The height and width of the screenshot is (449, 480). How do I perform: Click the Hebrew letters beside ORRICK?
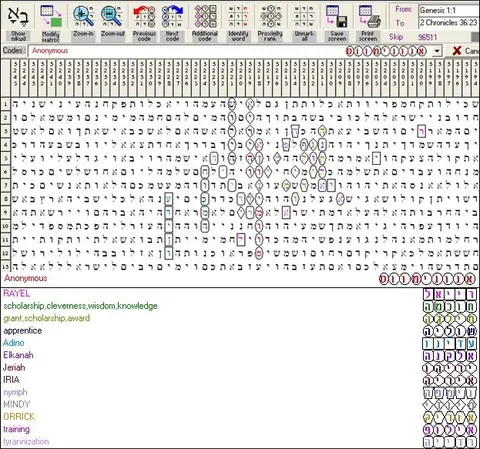(x=450, y=417)
